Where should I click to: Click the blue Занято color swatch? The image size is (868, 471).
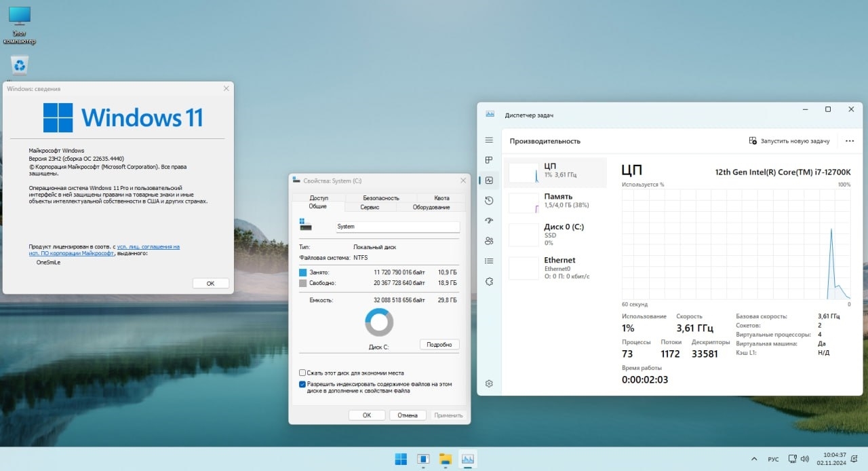pos(303,272)
